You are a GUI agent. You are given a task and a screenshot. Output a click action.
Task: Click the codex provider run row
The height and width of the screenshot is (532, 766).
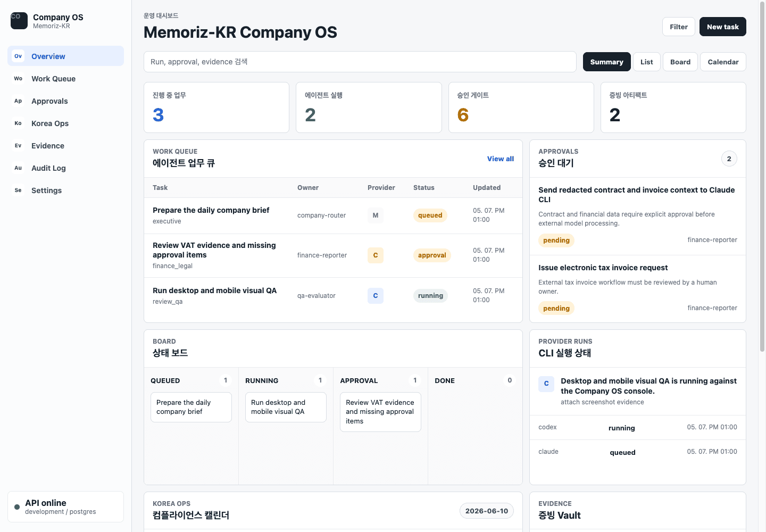[x=638, y=427]
